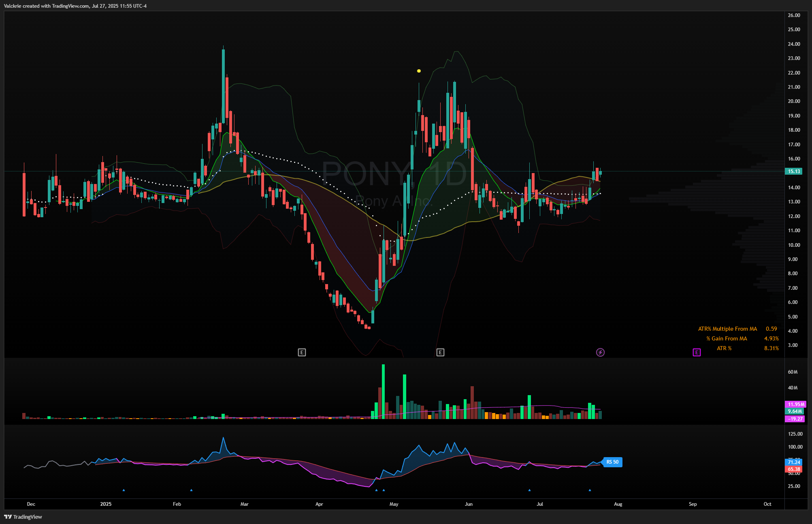Click the rightmost blue triangle marker in July
812x524 pixels.
coord(590,490)
